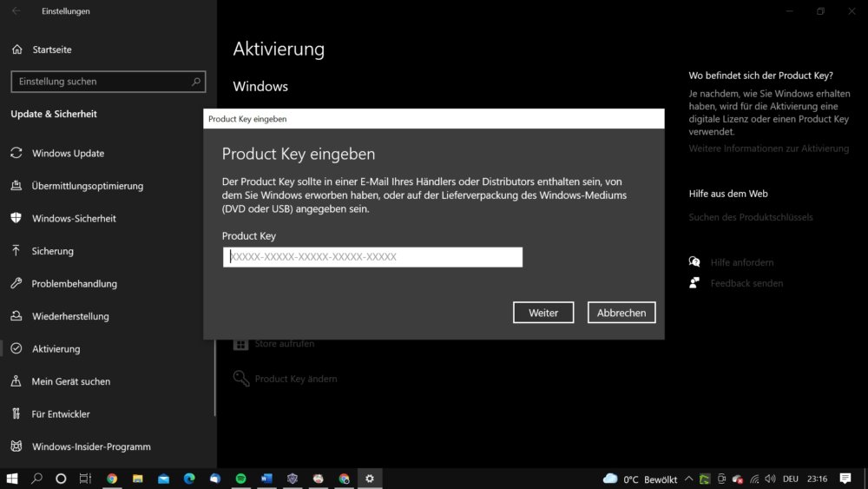Expand hidden system tray icons chevron
Screen dimensions: 868x489
pyautogui.click(x=688, y=479)
